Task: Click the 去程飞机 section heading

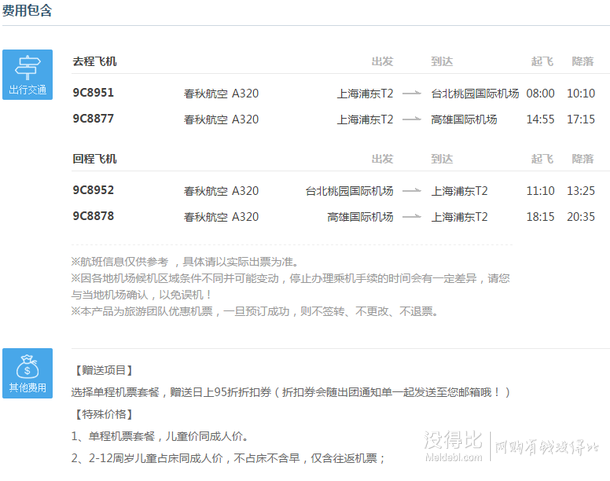Action: click(95, 61)
